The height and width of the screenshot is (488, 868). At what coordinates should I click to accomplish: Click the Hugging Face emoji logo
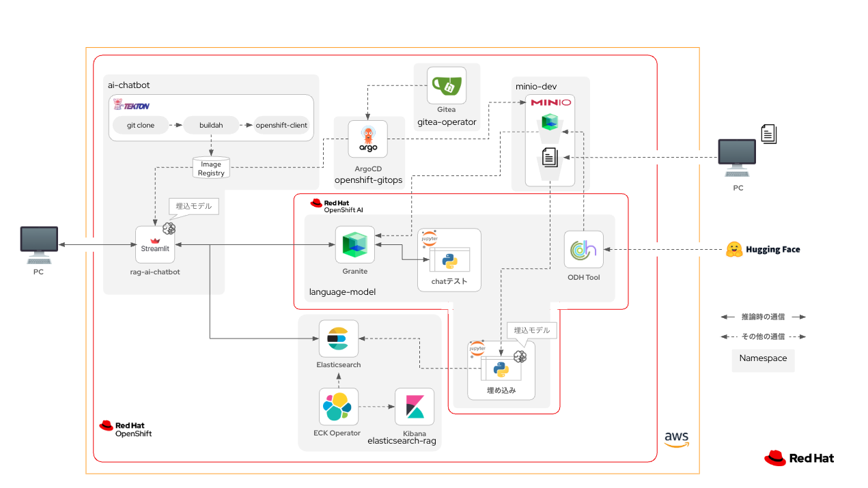tap(734, 249)
